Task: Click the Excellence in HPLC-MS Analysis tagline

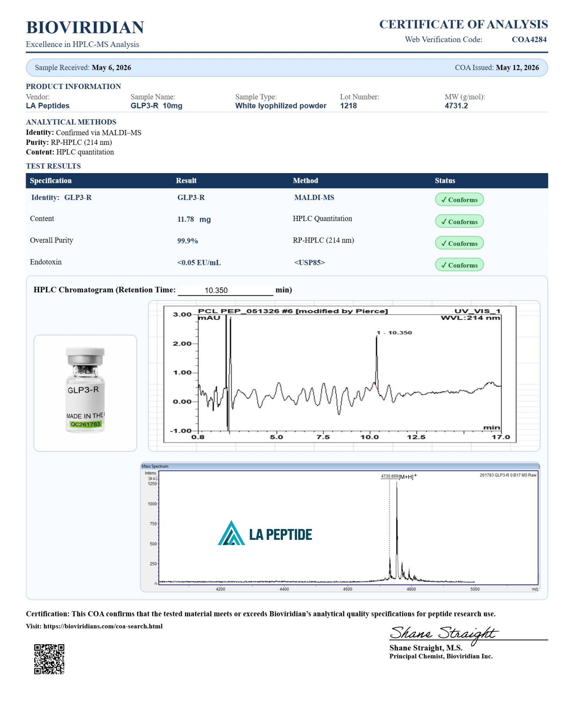Action: [82, 44]
